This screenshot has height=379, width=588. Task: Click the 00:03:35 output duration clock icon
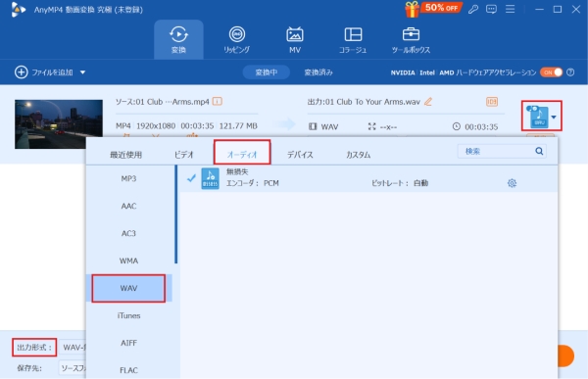pos(456,126)
